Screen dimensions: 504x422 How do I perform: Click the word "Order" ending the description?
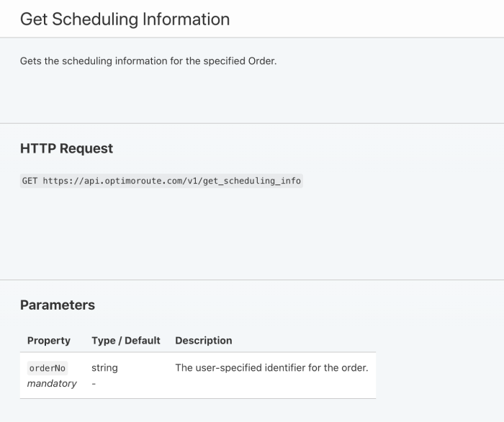coord(261,61)
